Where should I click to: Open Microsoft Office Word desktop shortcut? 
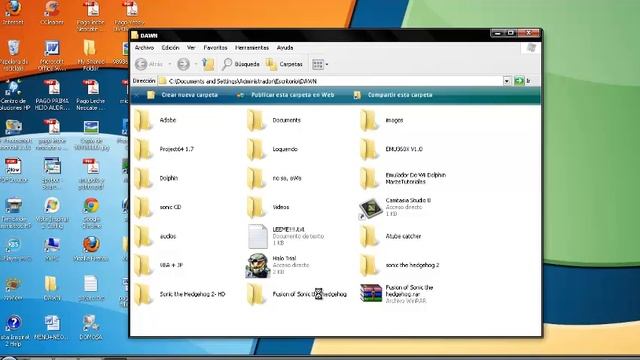point(52,55)
